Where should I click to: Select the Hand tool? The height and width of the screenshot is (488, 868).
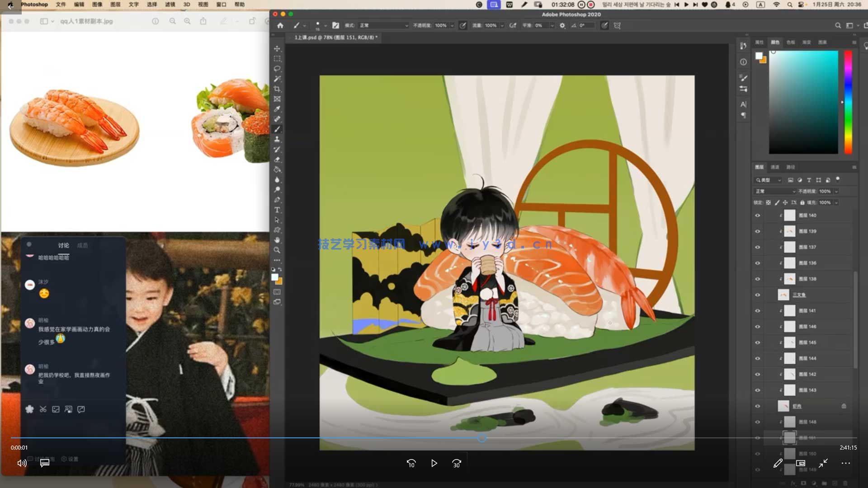tap(277, 240)
